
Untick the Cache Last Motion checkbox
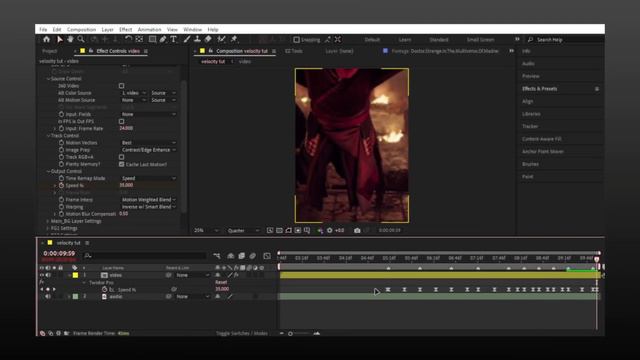(122, 164)
